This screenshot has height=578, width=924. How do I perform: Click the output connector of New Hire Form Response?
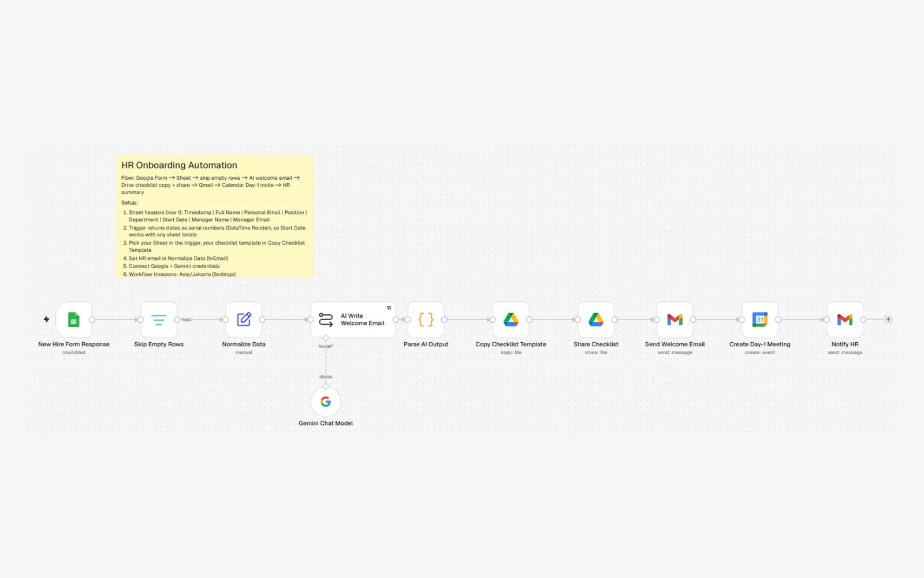click(x=92, y=320)
